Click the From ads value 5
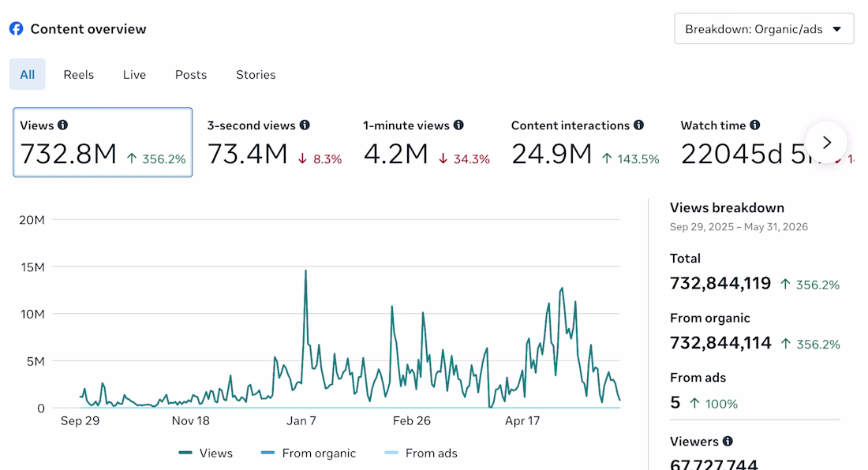 pyautogui.click(x=675, y=402)
